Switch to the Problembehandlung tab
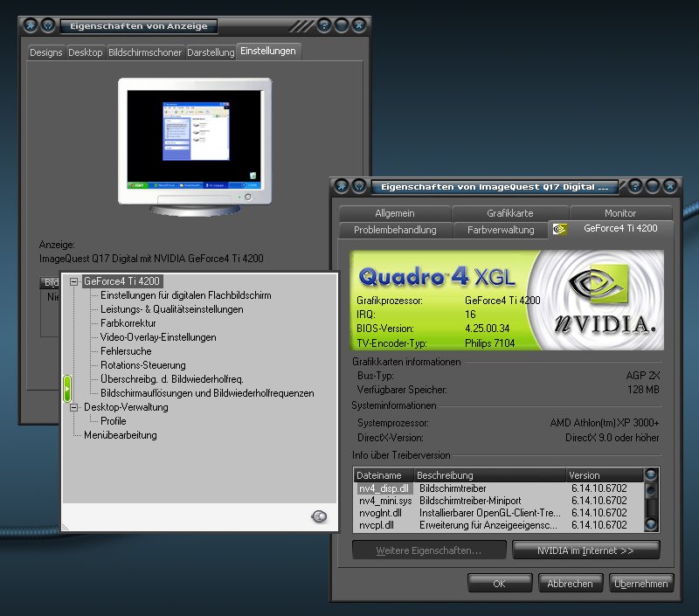Screen dimensions: 699x616 pyautogui.click(x=395, y=230)
